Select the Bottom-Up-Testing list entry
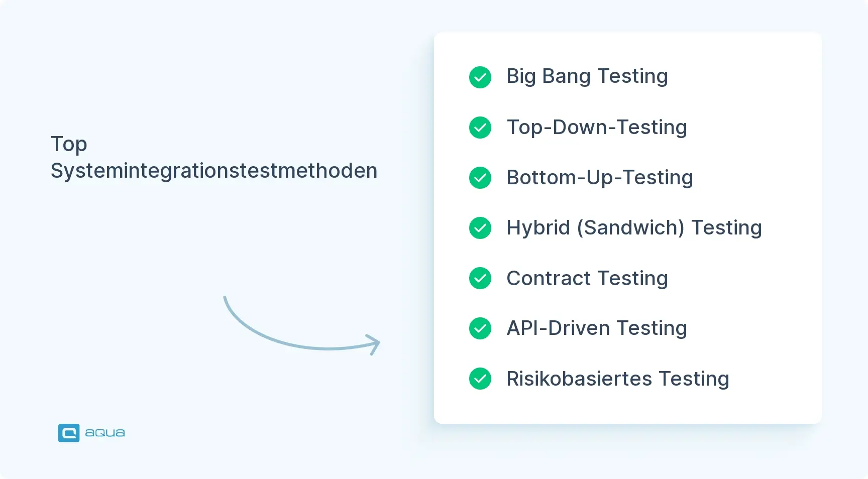This screenshot has height=479, width=868. [x=599, y=177]
